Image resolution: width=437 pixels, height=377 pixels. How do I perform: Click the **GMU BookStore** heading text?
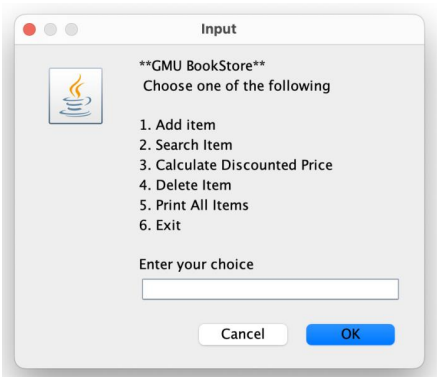point(202,66)
